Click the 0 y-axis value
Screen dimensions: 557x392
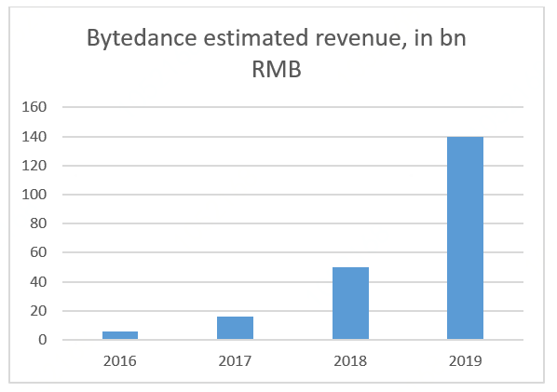pyautogui.click(x=43, y=340)
